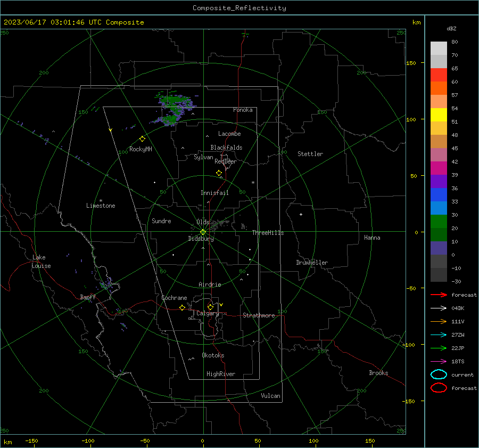
Task: Click the Sundre label
Action: click(x=161, y=221)
